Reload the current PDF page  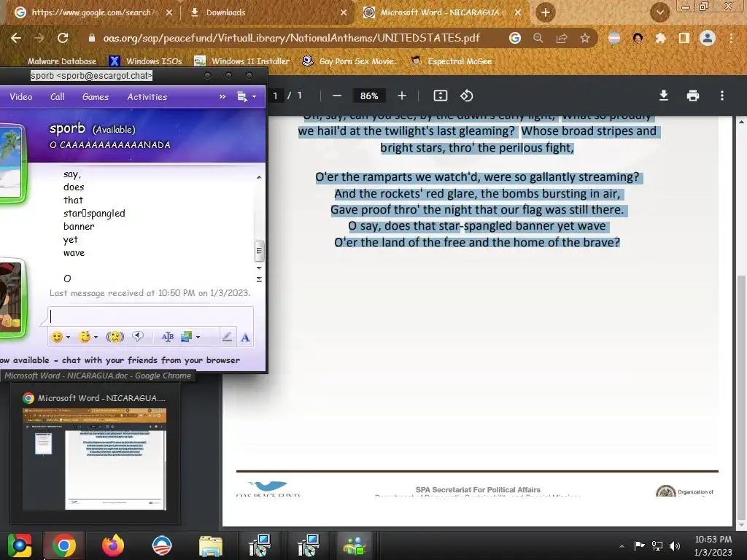click(63, 38)
